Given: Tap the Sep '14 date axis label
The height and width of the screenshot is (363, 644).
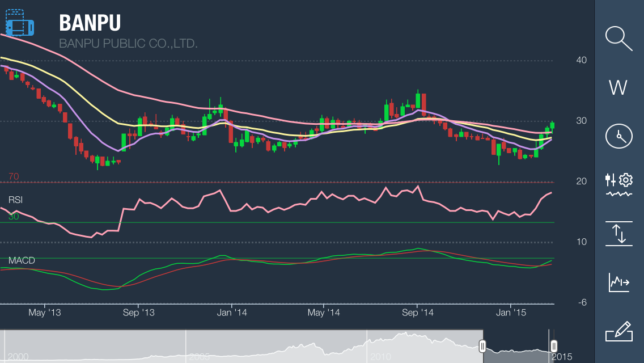Looking at the screenshot, I should (417, 313).
